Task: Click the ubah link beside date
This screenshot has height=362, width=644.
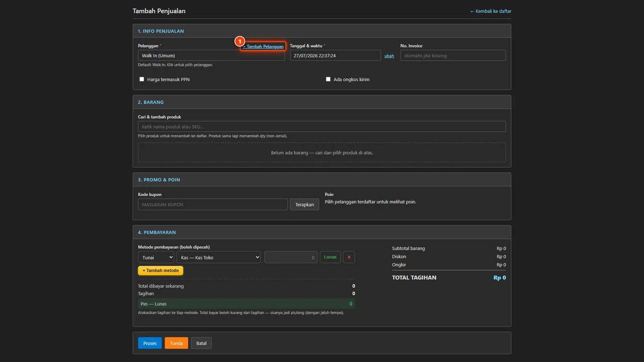Action: [389, 56]
